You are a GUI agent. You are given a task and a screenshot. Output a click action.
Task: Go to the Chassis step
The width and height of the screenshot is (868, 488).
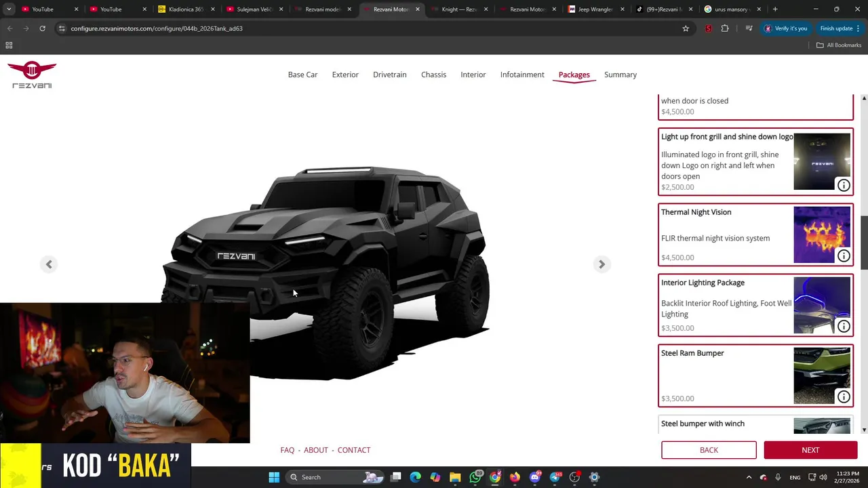pos(433,75)
